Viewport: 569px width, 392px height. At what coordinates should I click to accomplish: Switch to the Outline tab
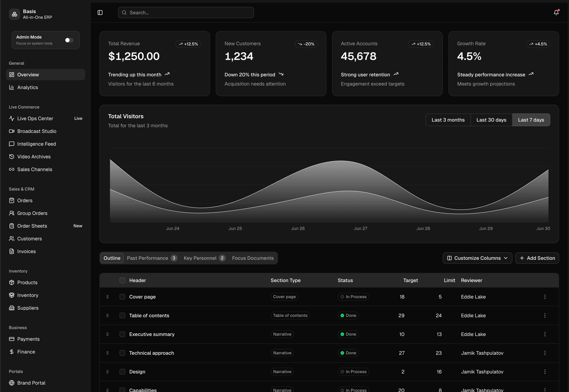(x=112, y=258)
